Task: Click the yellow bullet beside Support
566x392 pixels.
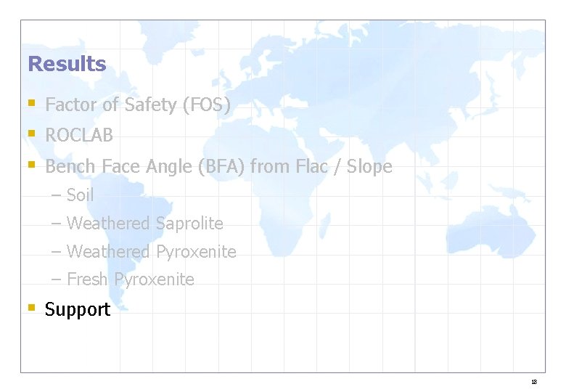Action: (31, 308)
